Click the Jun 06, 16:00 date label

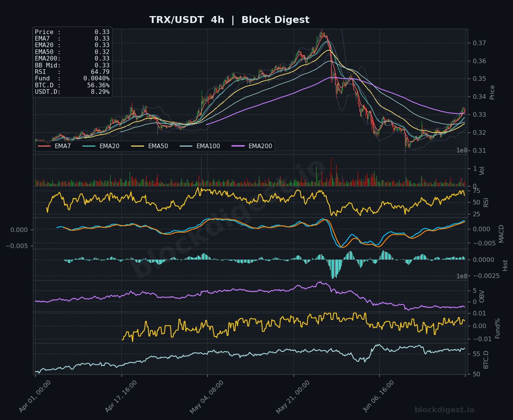[379, 396]
